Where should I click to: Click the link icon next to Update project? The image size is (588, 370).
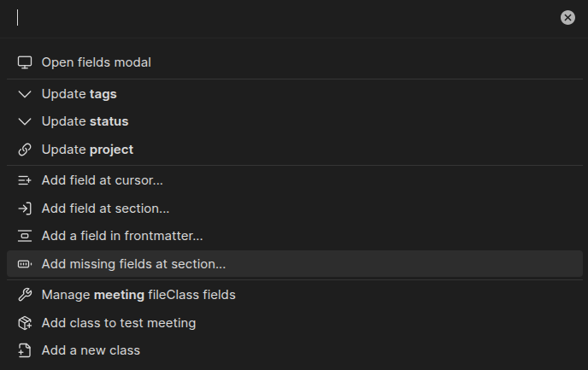click(x=25, y=150)
